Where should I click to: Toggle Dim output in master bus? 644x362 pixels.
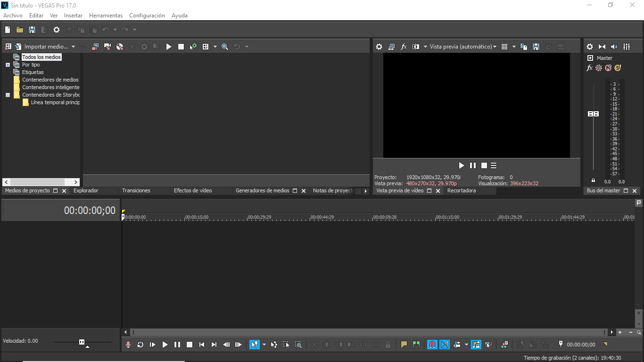tap(614, 47)
